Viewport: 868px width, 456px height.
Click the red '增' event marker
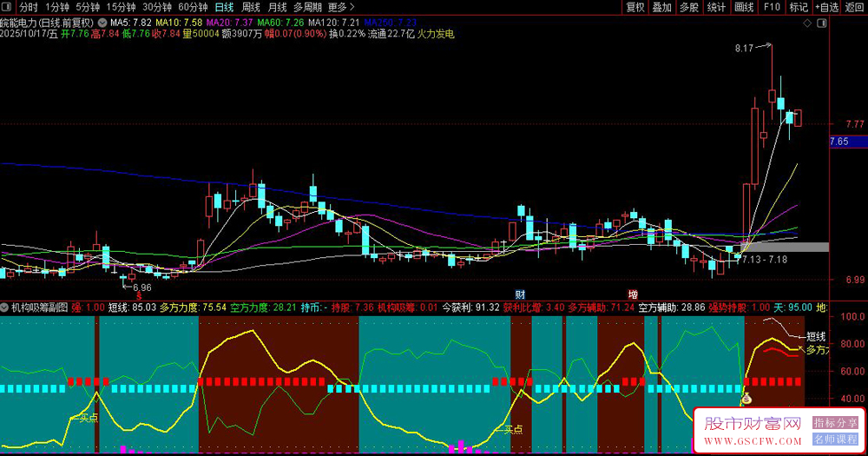[x=633, y=294]
